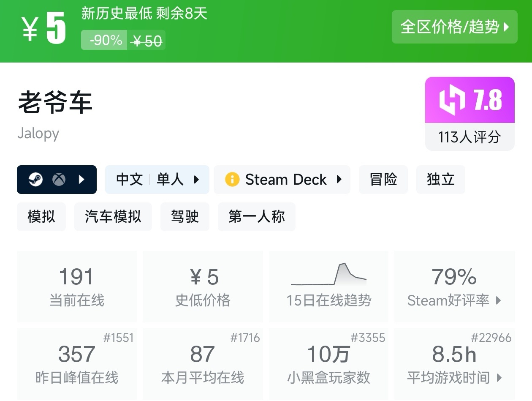The width and height of the screenshot is (532, 401).
Task: Click the Steam platform icon
Action: pyautogui.click(x=35, y=180)
